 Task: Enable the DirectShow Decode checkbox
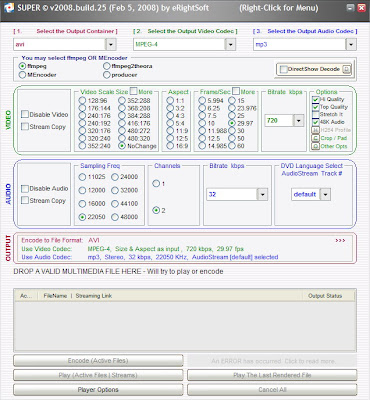coord(284,69)
